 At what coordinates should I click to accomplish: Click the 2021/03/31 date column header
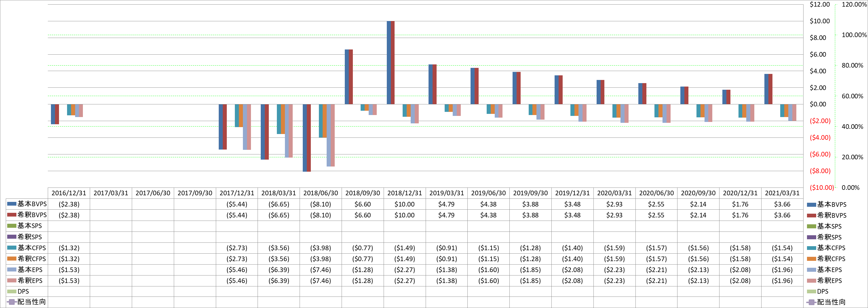pyautogui.click(x=782, y=193)
